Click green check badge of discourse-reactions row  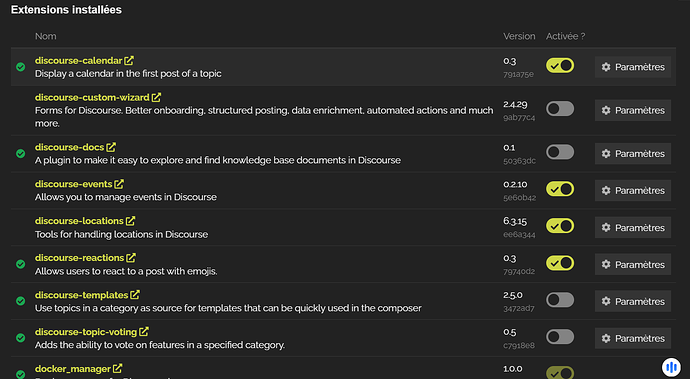[20, 264]
